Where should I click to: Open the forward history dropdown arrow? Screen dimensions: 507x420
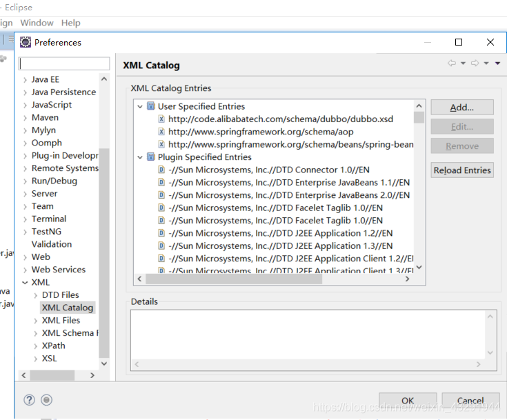coord(486,63)
